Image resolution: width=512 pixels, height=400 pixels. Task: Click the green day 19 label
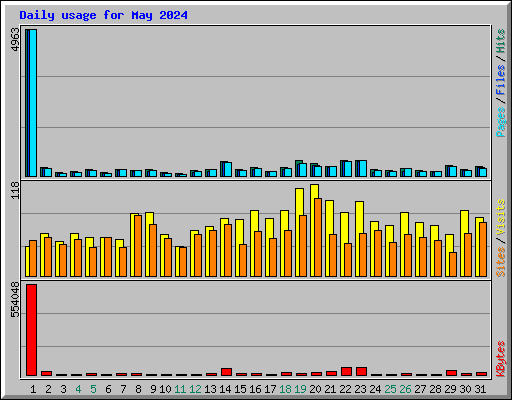click(x=300, y=389)
